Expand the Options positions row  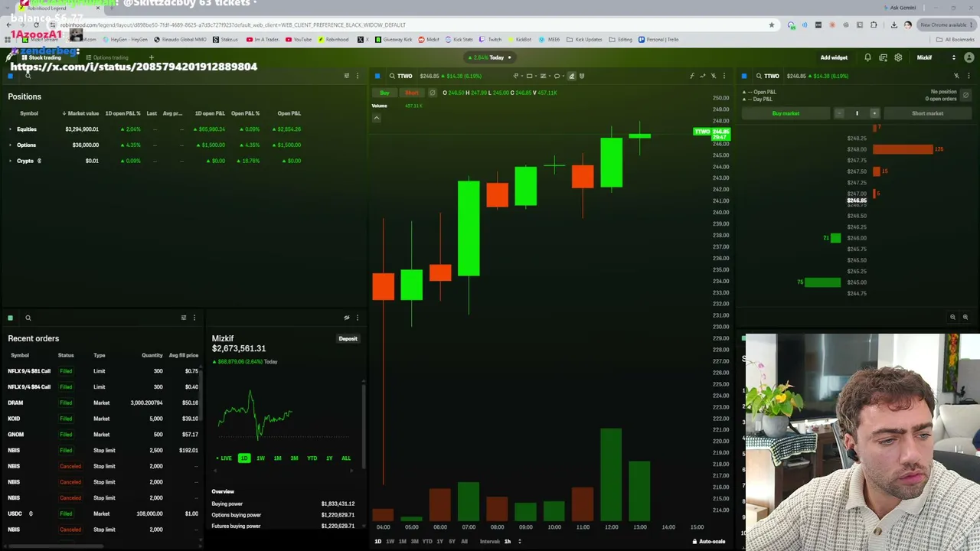pyautogui.click(x=11, y=145)
